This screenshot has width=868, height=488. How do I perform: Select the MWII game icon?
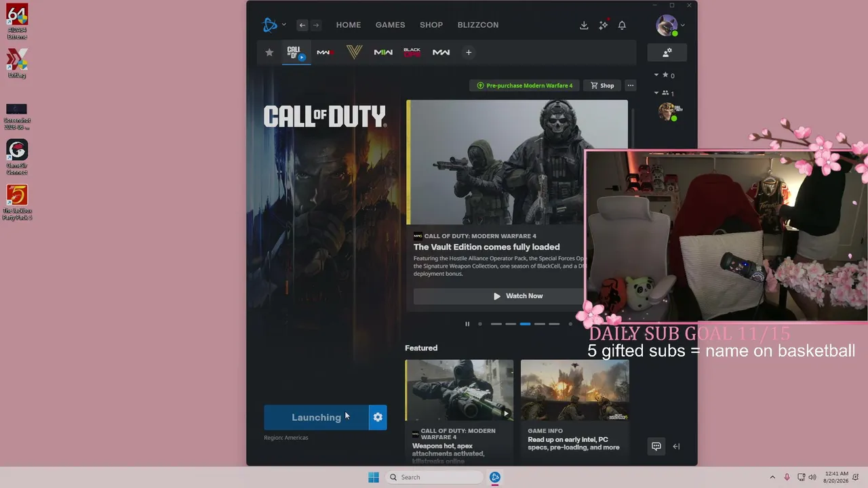[383, 52]
